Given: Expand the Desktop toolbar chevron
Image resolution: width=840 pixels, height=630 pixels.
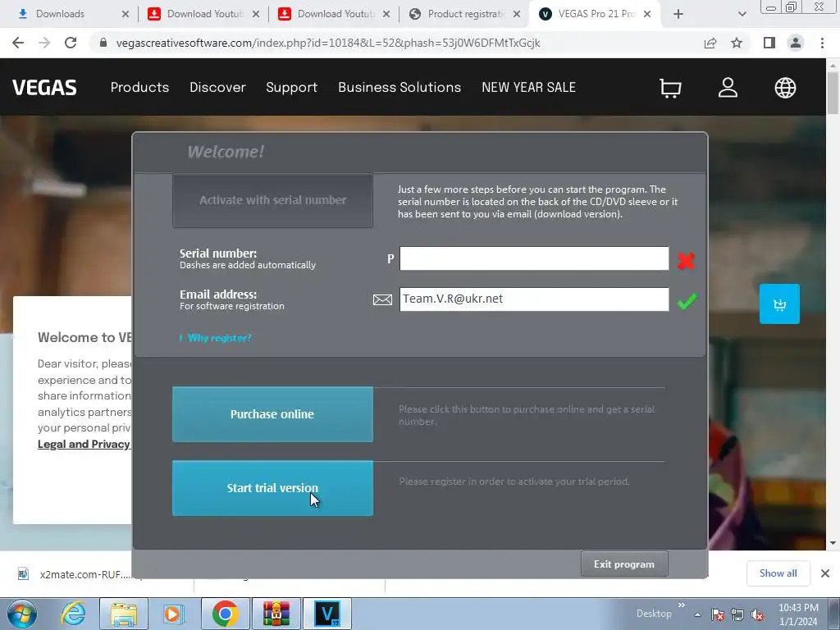Looking at the screenshot, I should [682, 605].
